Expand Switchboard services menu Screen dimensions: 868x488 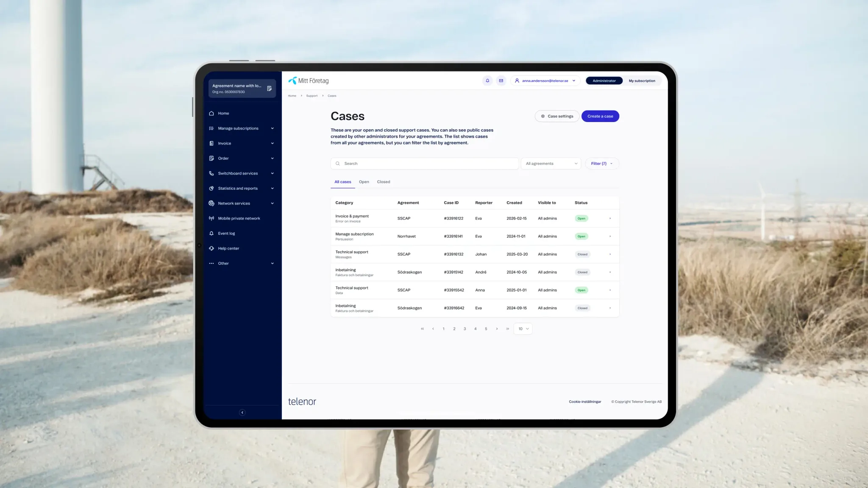click(x=242, y=173)
